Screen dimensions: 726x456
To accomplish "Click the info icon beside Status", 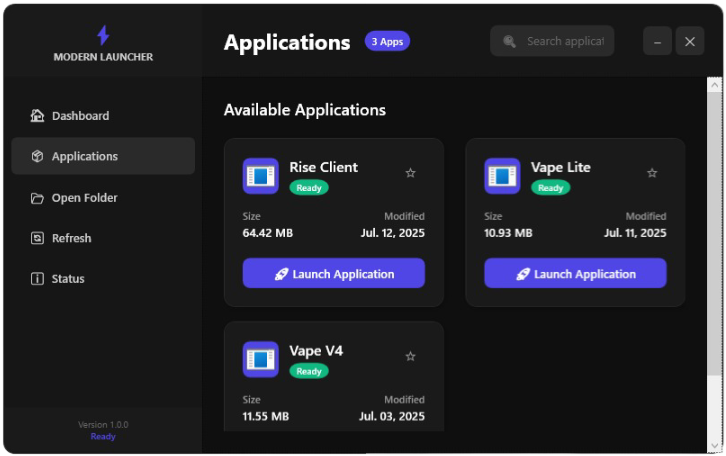I will (x=38, y=279).
